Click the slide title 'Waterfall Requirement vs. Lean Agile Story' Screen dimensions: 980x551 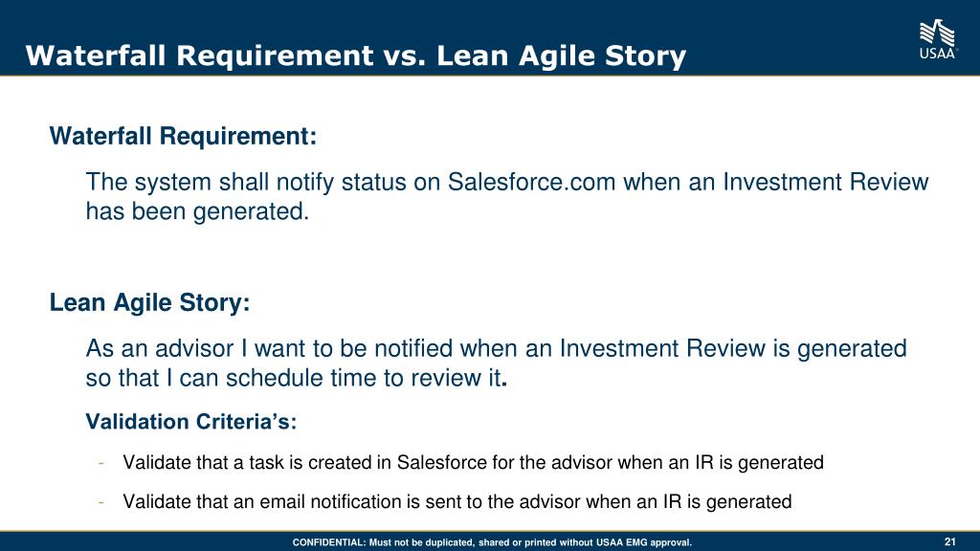(x=356, y=55)
